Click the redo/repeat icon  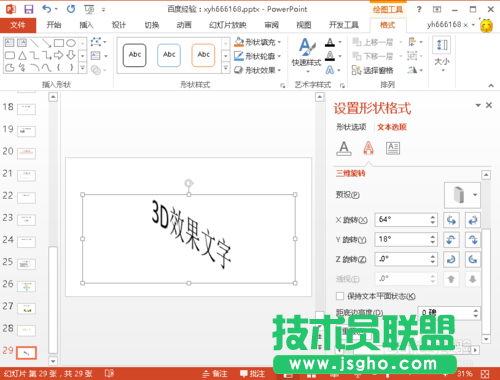71,9
